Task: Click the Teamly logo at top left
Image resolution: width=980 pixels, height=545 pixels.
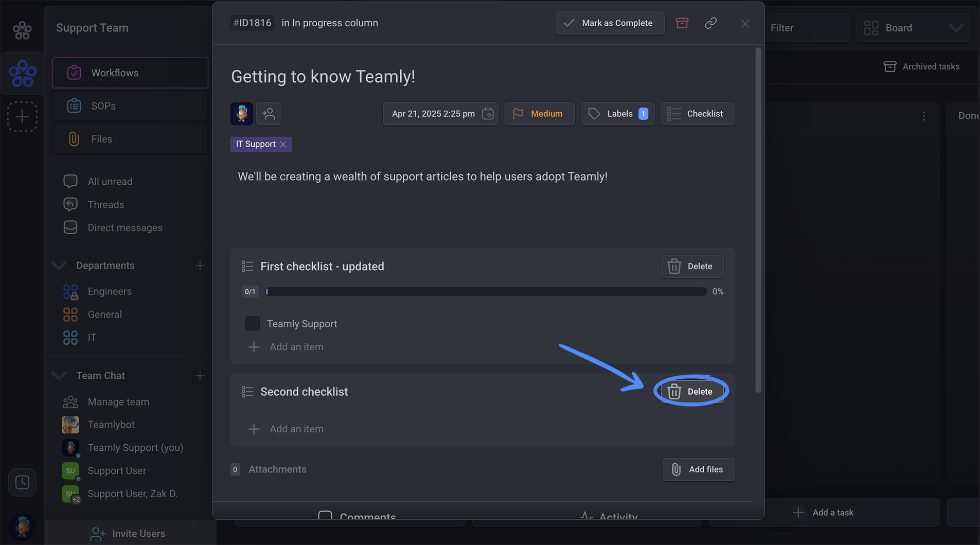Action: 22,30
